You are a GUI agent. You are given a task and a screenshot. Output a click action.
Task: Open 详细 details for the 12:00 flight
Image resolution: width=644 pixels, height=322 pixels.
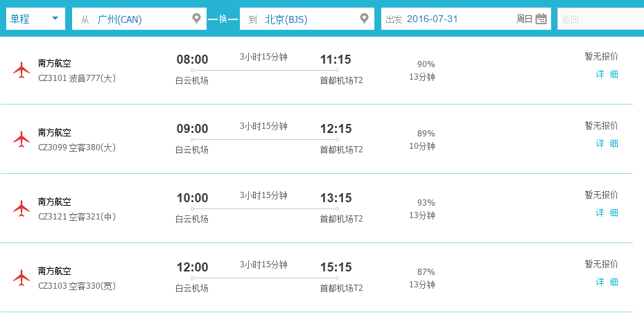tap(607, 283)
